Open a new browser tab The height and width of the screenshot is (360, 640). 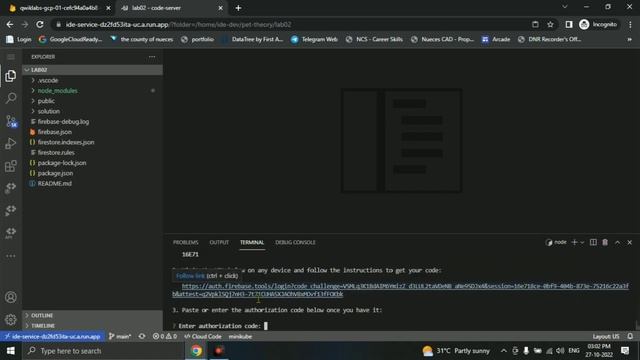[x=238, y=8]
